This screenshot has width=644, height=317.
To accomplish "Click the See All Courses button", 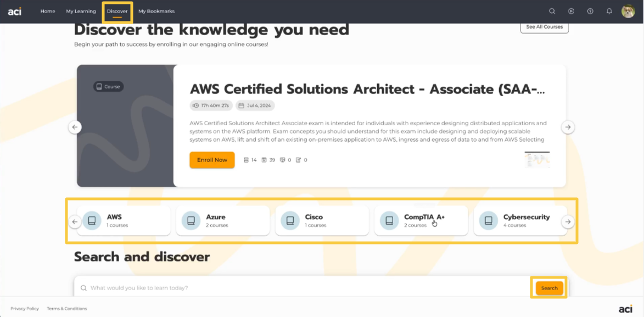I will pos(544,27).
